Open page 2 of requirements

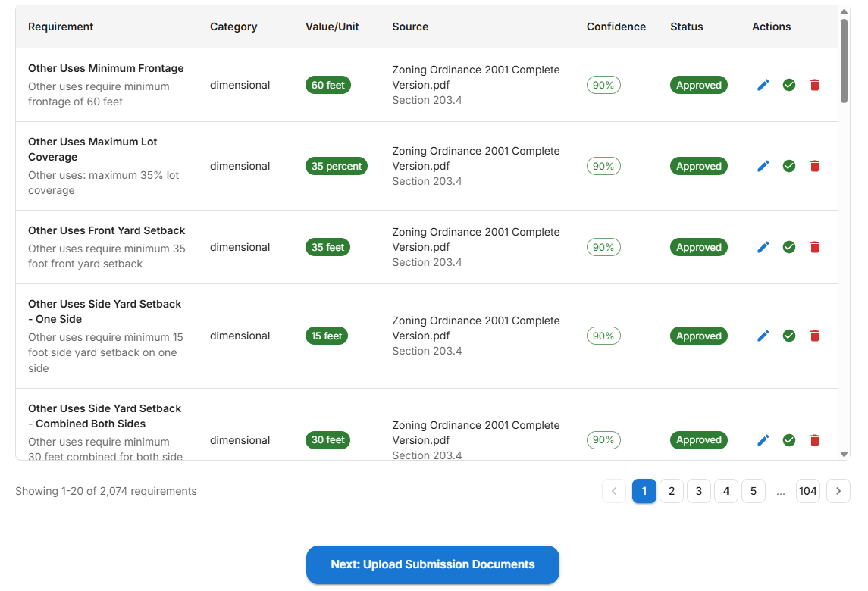point(672,491)
